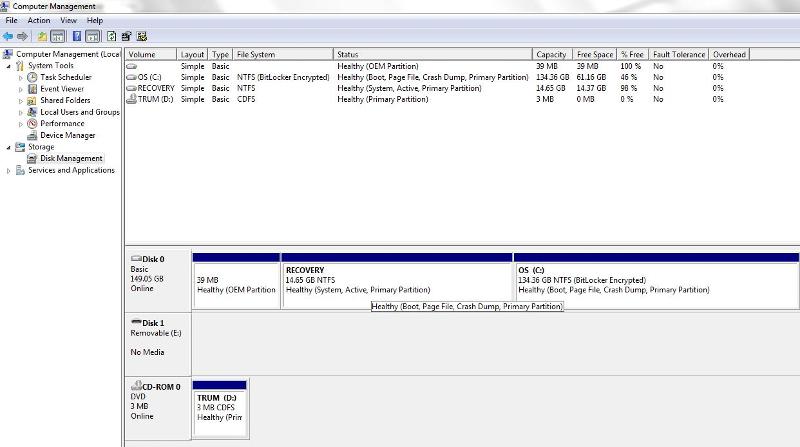Click the Forward arrow in toolbar

[x=22, y=36]
